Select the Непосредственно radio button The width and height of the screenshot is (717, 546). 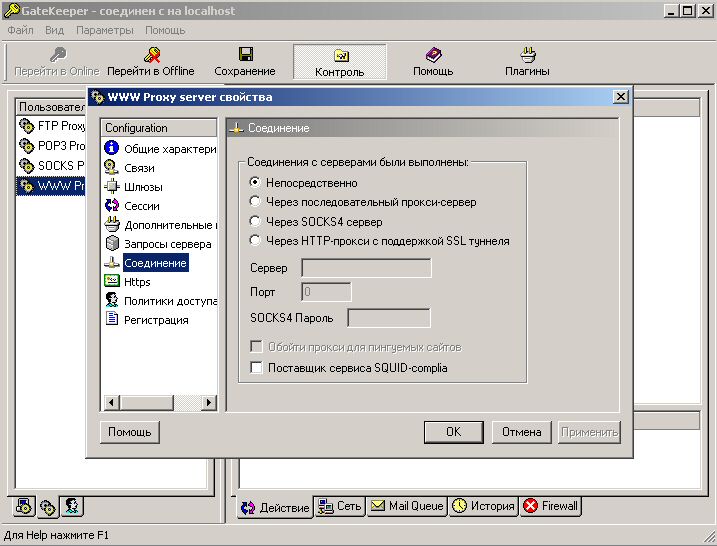click(256, 183)
